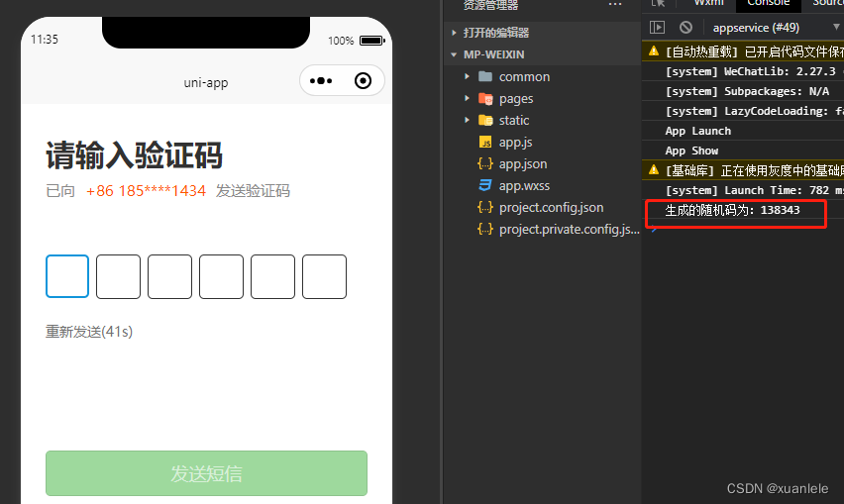844x504 pixels.
Task: Open the mini program menu dots capsule button
Action: [x=321, y=80]
